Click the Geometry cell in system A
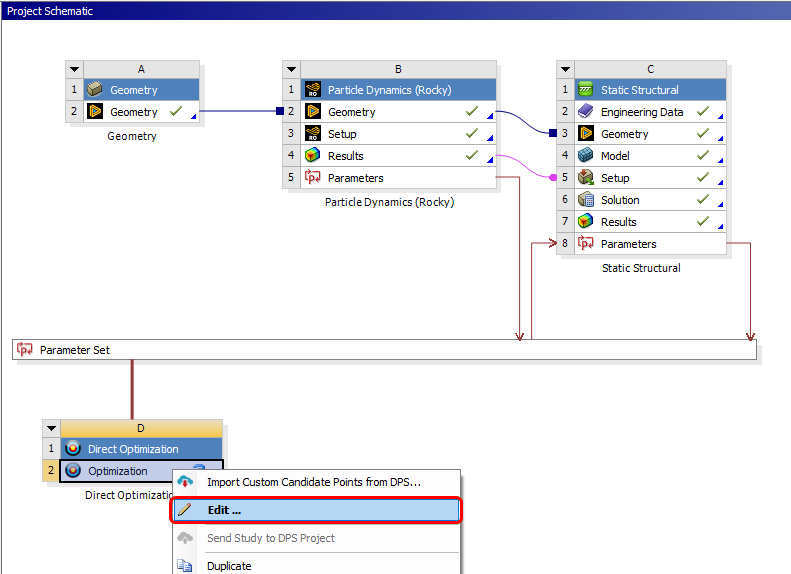Screen dimensions: 791x574 [x=133, y=112]
